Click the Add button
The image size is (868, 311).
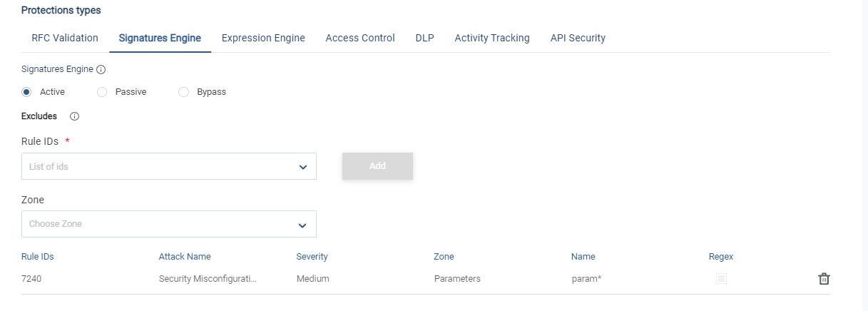(377, 166)
